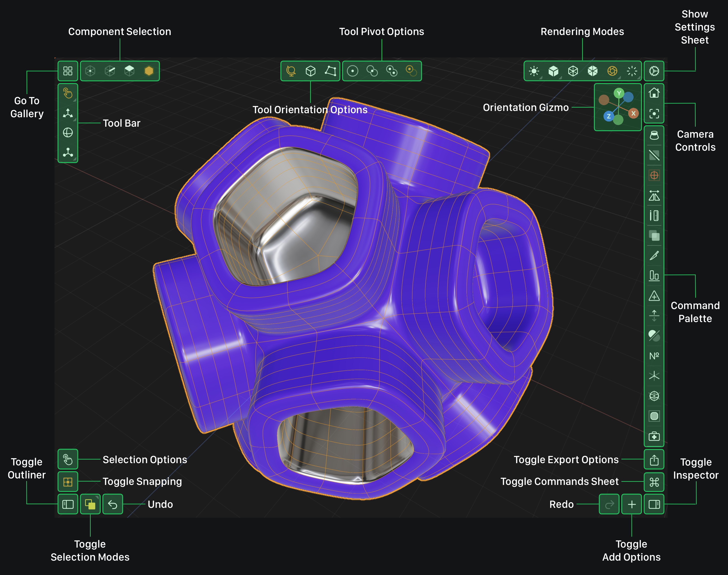
Task: Open the yellow aperture rendering mode options
Action: 612,71
